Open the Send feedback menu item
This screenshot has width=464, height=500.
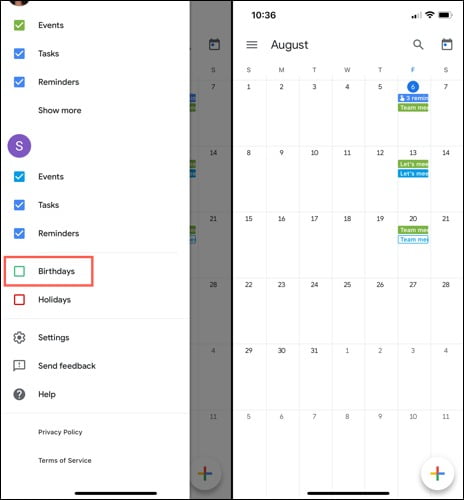(67, 366)
